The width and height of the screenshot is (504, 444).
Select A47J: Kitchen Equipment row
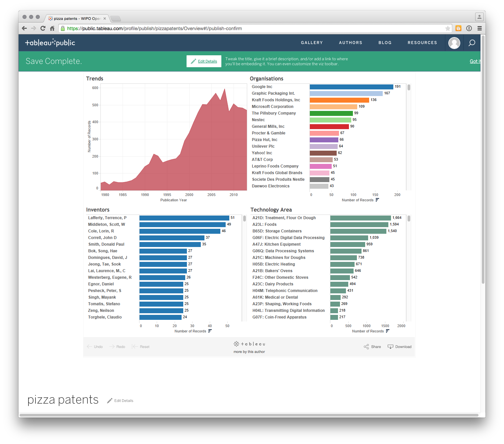coord(276,244)
